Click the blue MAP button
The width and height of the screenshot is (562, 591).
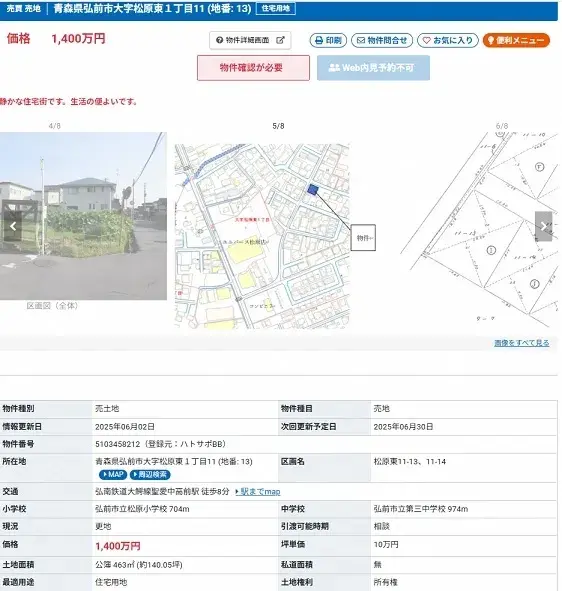113,475
